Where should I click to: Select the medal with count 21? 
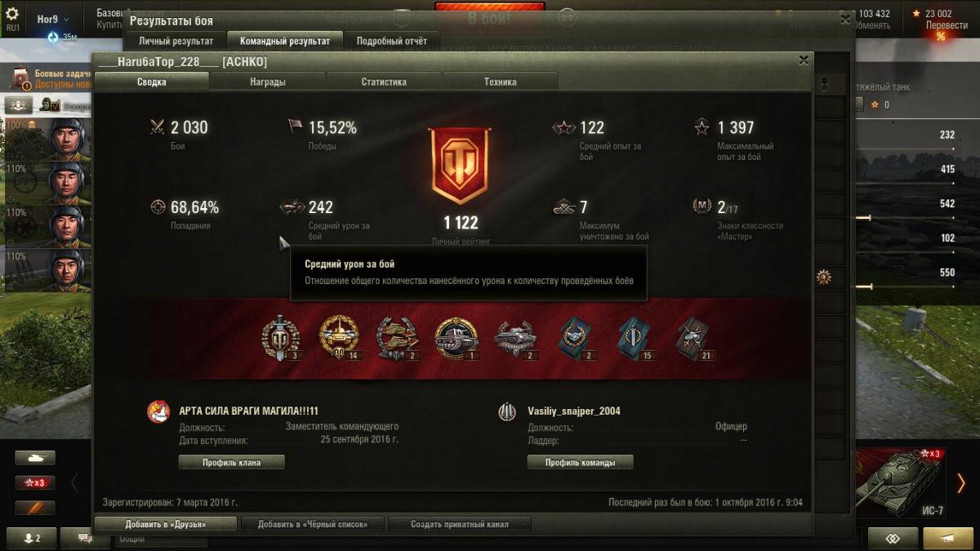pyautogui.click(x=695, y=338)
